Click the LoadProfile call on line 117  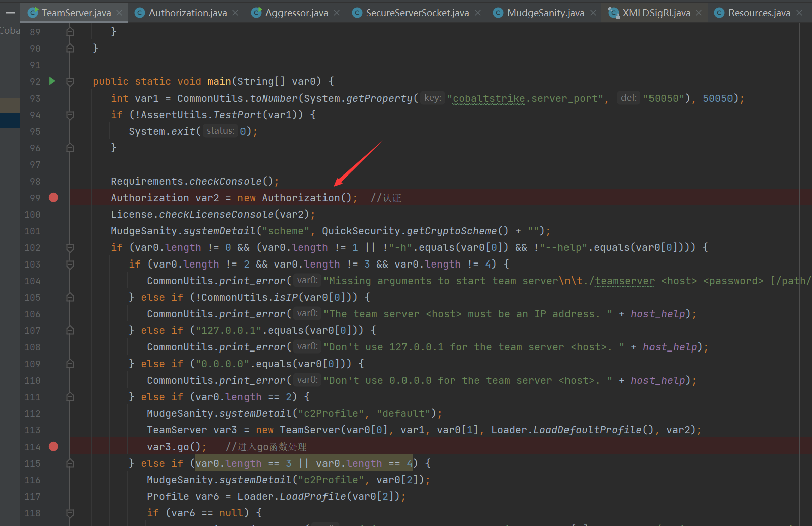pyautogui.click(x=313, y=496)
